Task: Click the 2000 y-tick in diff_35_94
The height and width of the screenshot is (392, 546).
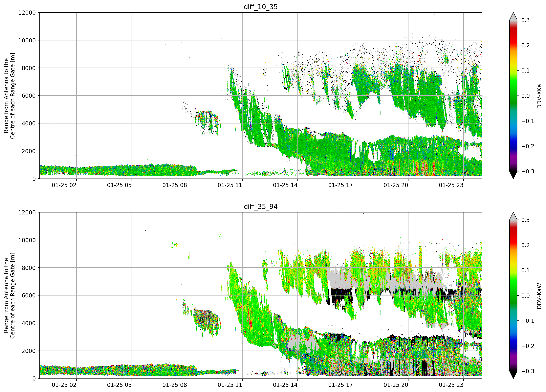Action: tap(29, 351)
